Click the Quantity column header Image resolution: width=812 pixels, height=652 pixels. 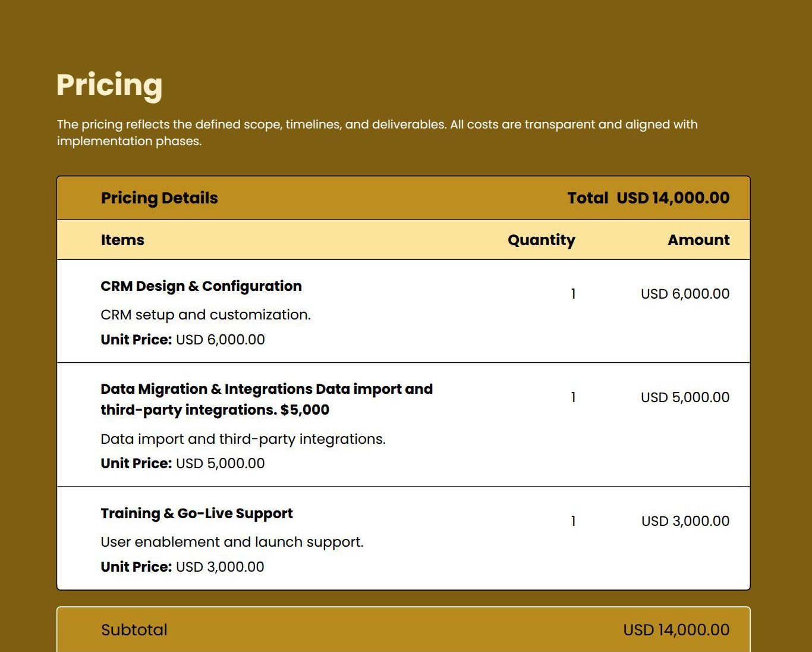click(x=541, y=240)
